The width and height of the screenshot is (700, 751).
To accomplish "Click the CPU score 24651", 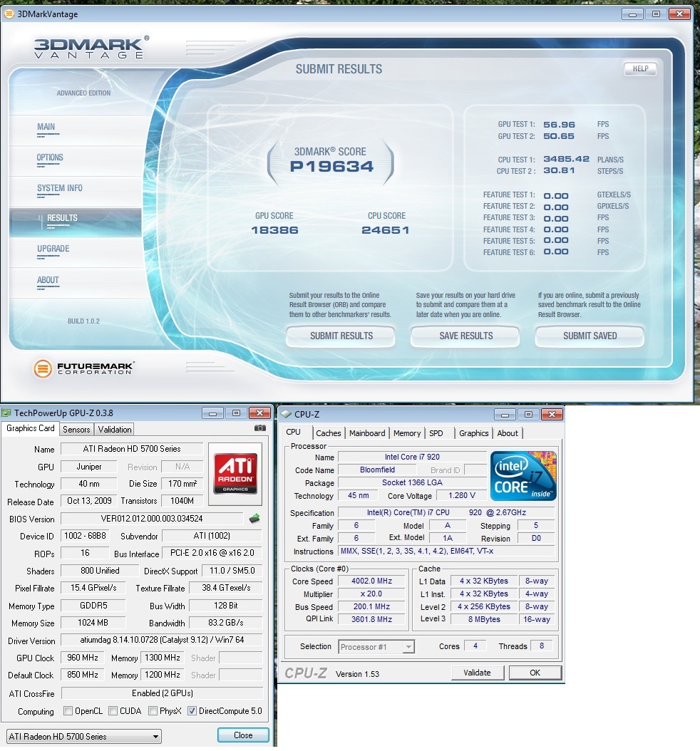I will (386, 230).
